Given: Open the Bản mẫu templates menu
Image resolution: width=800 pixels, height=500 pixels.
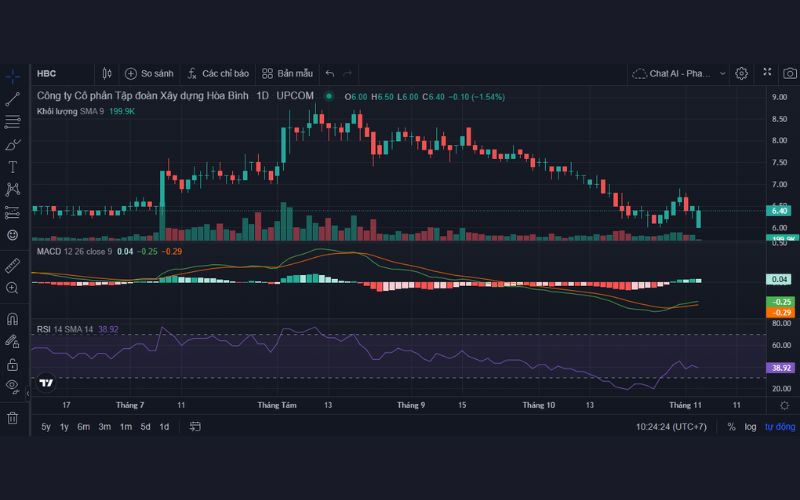Looking at the screenshot, I should [x=287, y=73].
